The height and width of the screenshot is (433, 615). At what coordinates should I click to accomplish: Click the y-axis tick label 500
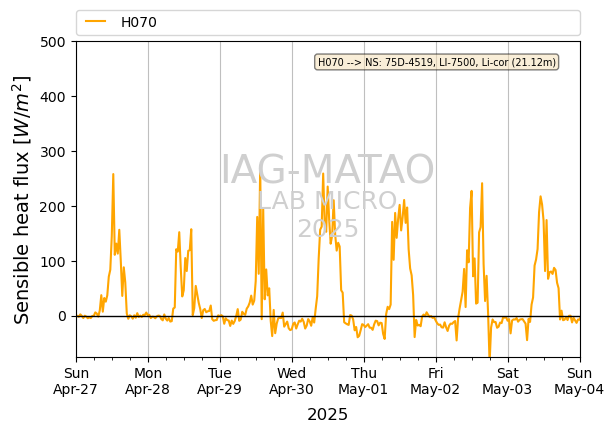[x=53, y=42]
